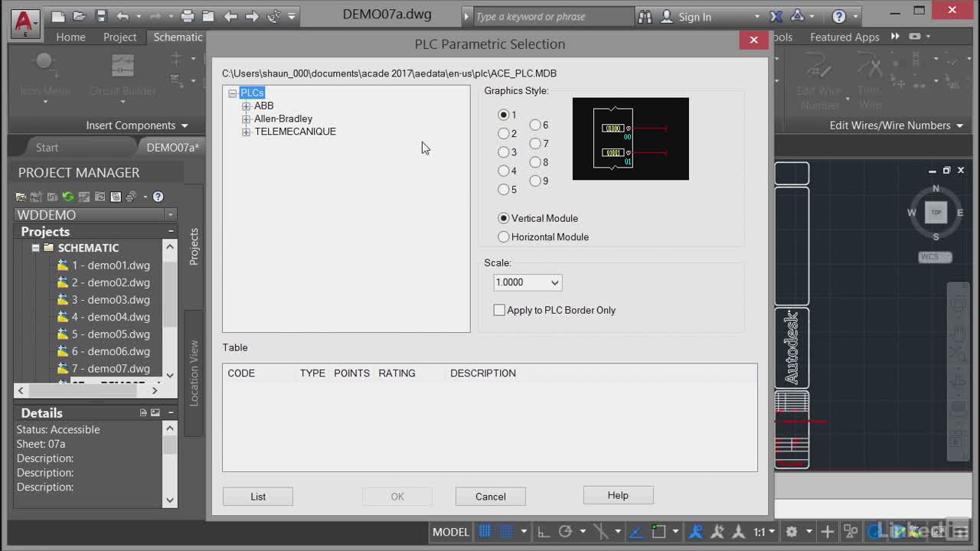Click the keyword search input field

554,16
